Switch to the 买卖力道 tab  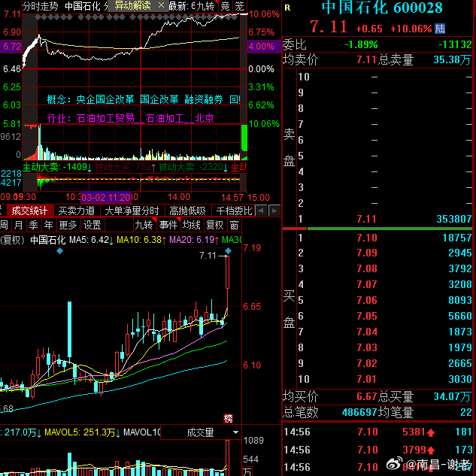point(76,211)
